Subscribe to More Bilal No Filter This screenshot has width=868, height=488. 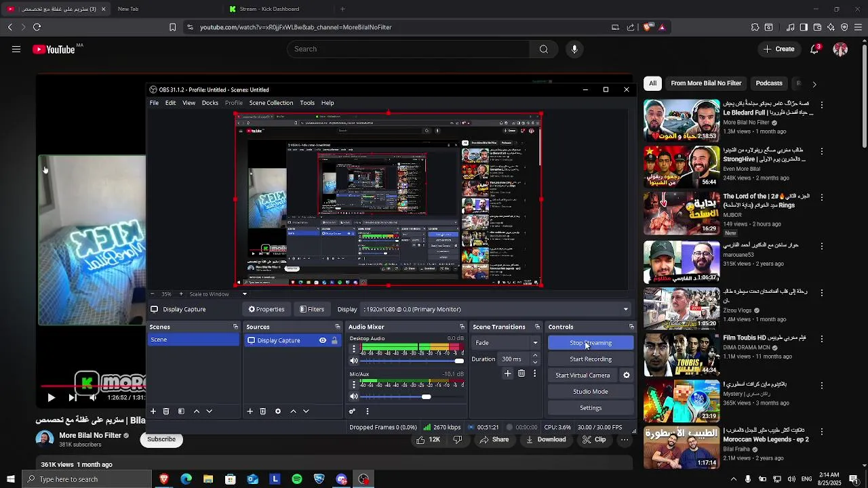(x=161, y=439)
